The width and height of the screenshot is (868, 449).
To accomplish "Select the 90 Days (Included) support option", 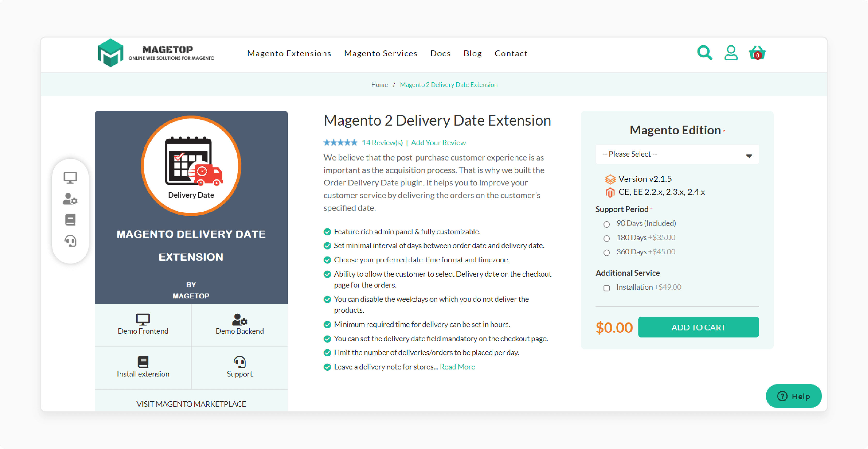I will (606, 224).
